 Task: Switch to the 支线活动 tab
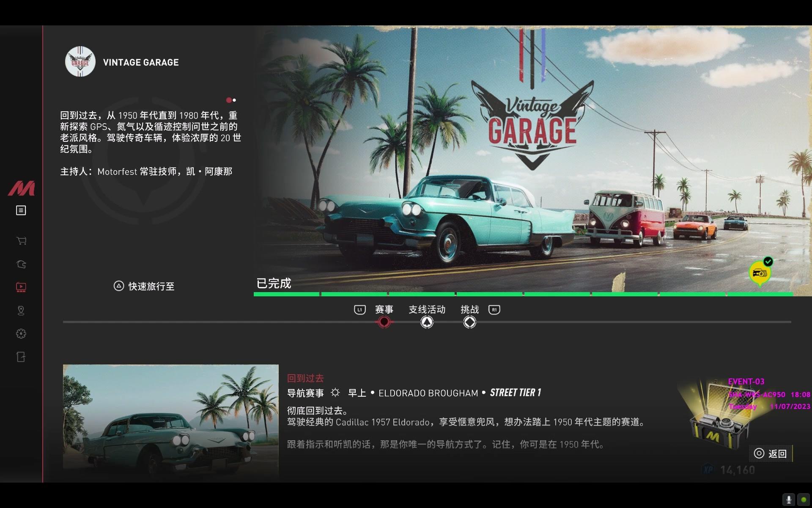click(427, 309)
